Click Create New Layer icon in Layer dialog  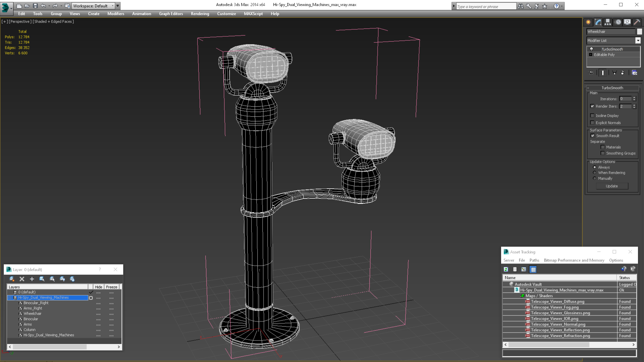pyautogui.click(x=12, y=279)
